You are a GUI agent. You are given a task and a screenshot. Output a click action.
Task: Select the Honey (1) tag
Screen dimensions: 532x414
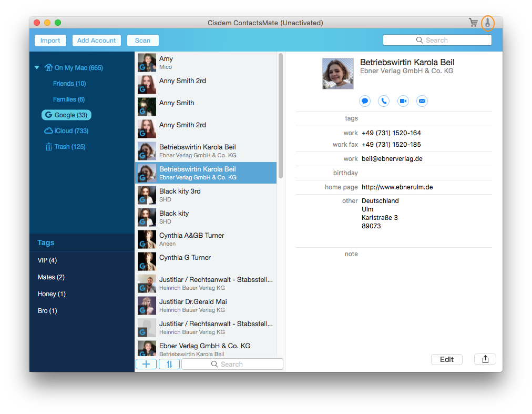52,294
